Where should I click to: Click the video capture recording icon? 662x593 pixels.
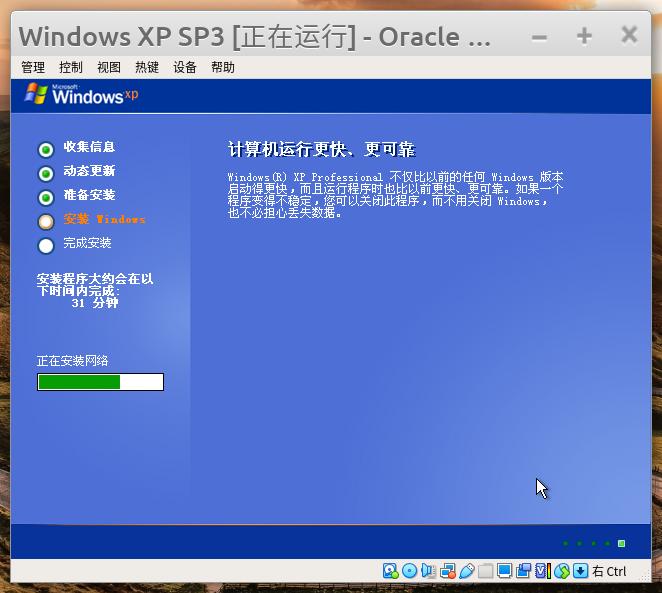click(524, 571)
